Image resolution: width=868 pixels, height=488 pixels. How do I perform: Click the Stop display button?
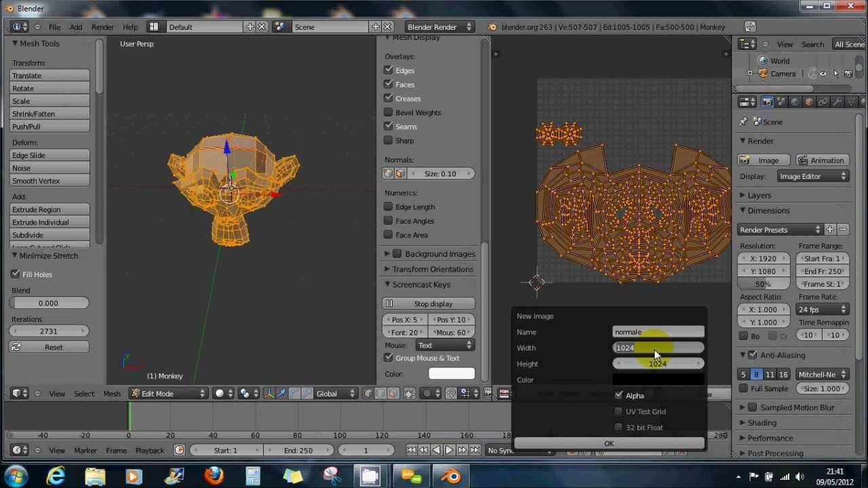click(429, 304)
